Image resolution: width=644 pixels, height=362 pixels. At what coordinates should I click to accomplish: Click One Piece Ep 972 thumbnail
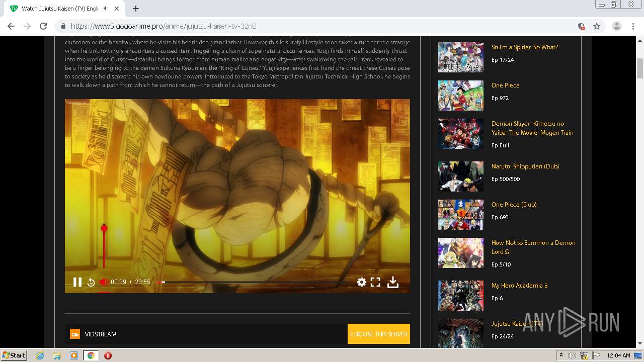[x=460, y=96]
